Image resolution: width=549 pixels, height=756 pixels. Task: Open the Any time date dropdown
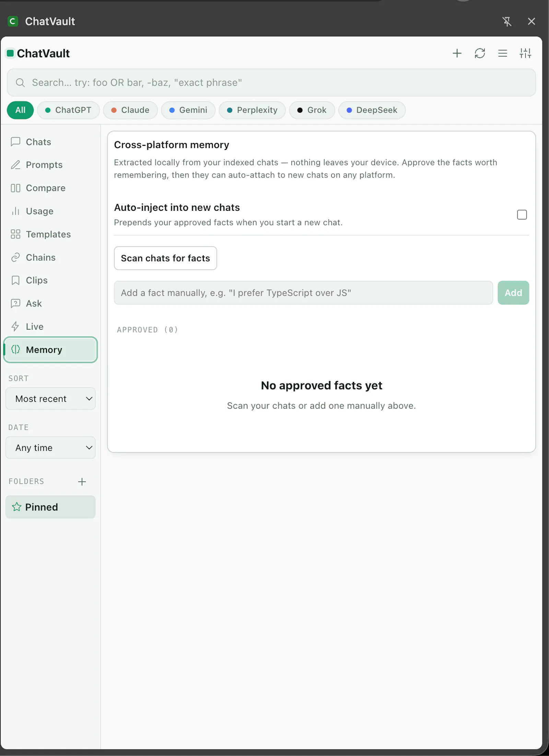pos(50,448)
